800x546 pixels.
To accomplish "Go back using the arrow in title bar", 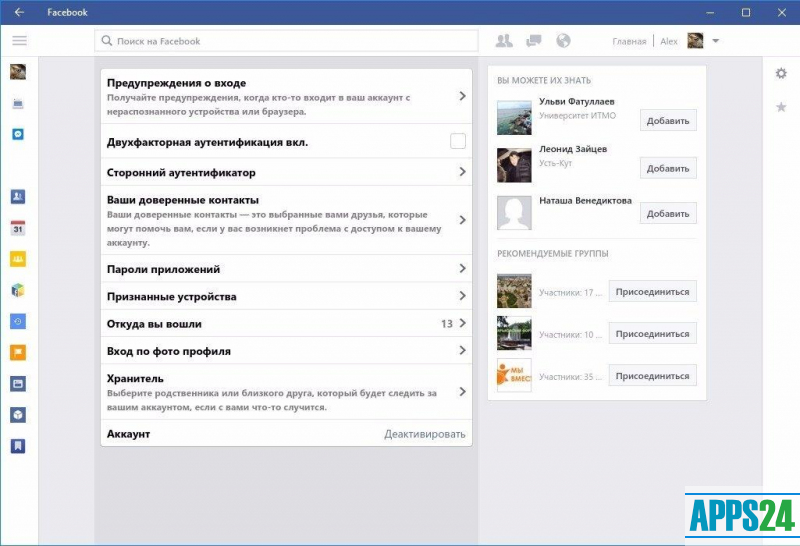I will point(19,12).
